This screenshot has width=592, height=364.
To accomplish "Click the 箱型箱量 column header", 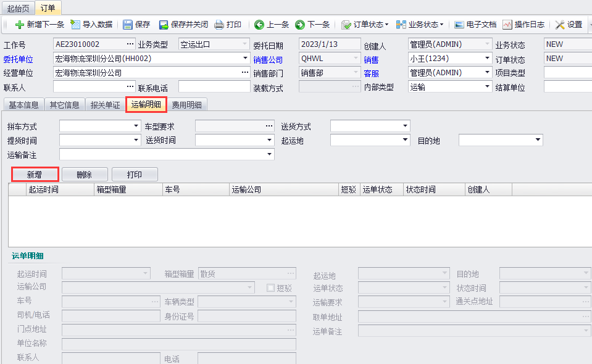I will pyautogui.click(x=128, y=190).
